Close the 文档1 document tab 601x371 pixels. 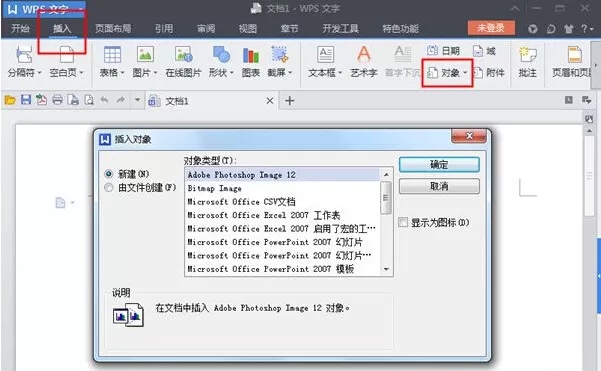click(x=269, y=101)
